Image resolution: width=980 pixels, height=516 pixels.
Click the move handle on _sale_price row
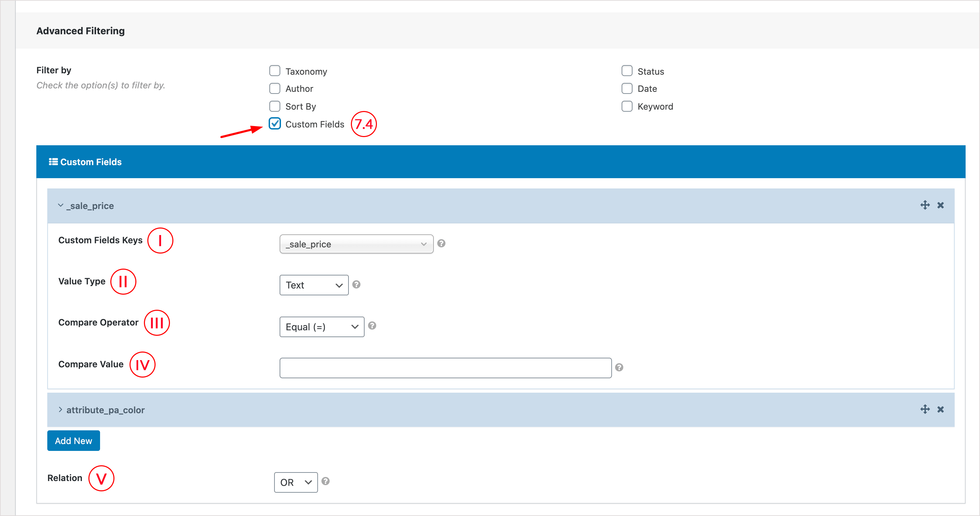(x=925, y=205)
